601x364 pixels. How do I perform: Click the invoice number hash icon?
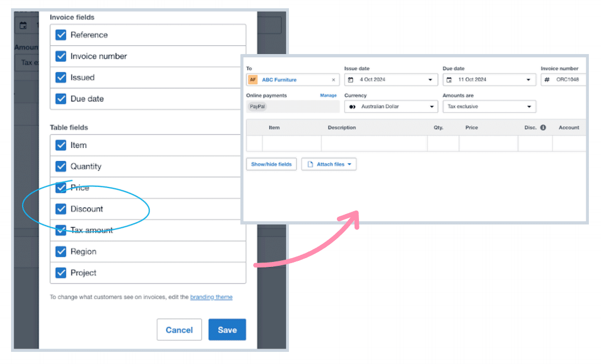[x=547, y=80]
